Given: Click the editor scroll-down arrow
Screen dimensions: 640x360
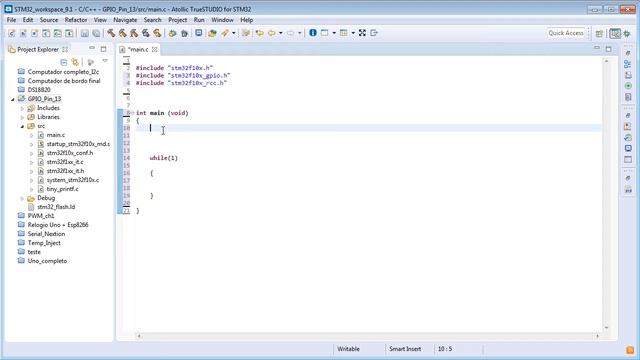Looking at the screenshot, I should point(606,327).
